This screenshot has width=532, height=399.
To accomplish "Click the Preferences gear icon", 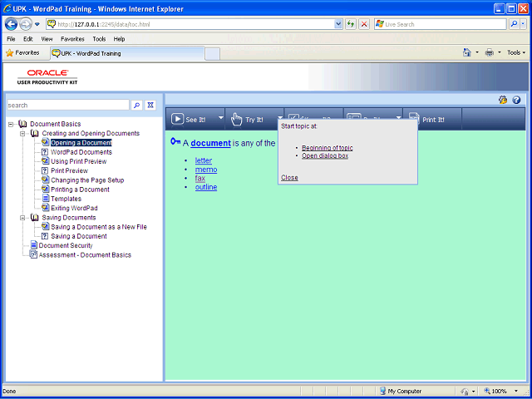I will (x=503, y=100).
